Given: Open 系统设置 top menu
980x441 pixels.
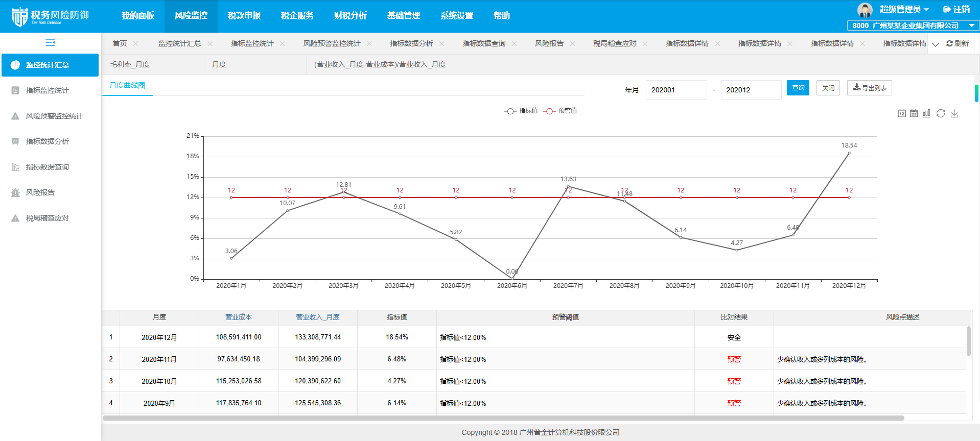Looking at the screenshot, I should [x=457, y=16].
